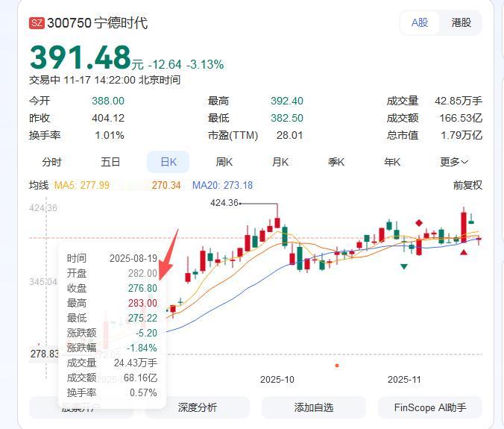
Task: Click the 换手率 value 1.01%
Action: (110, 135)
